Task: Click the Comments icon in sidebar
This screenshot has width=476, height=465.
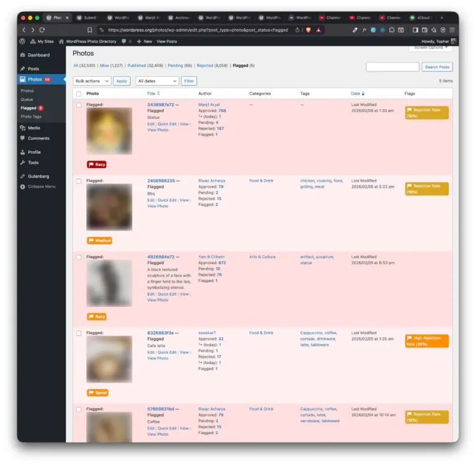Action: click(23, 138)
